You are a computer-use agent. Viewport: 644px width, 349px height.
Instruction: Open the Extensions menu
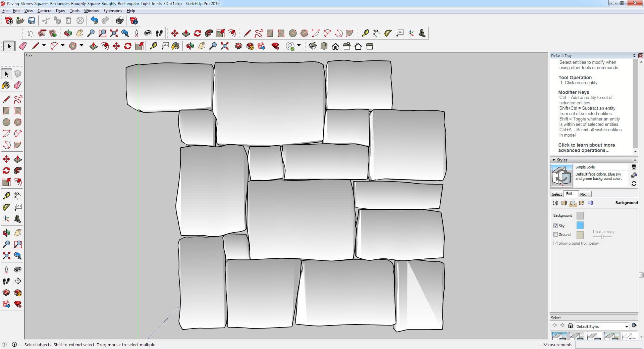(113, 11)
